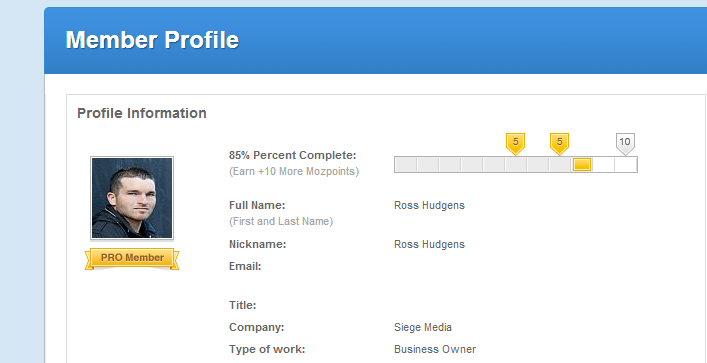Viewport: 707px width, 363px height.
Task: Click the Business Owner type of work value
Action: coord(435,349)
